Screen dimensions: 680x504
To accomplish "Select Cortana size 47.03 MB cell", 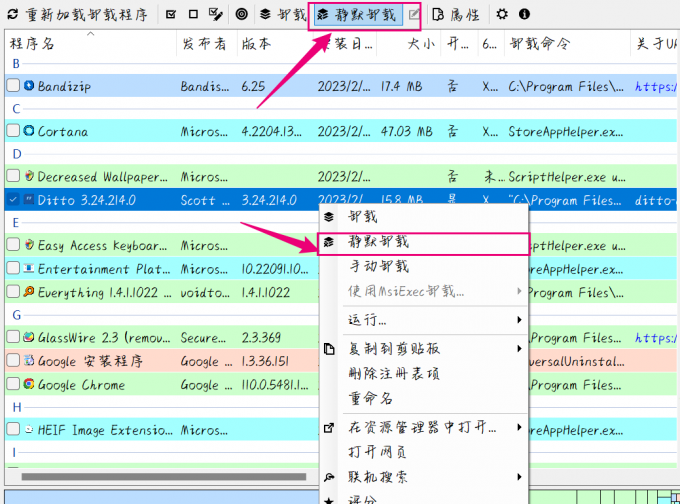I will [407, 131].
